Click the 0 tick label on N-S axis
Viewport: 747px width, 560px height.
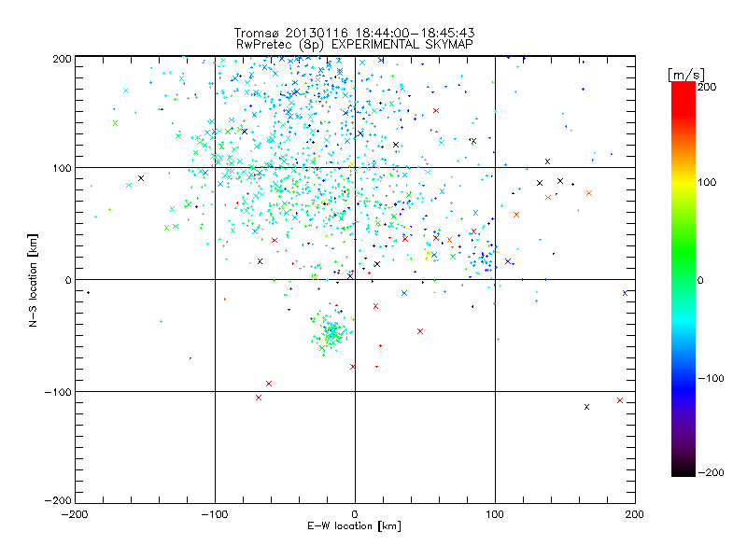pyautogui.click(x=68, y=280)
